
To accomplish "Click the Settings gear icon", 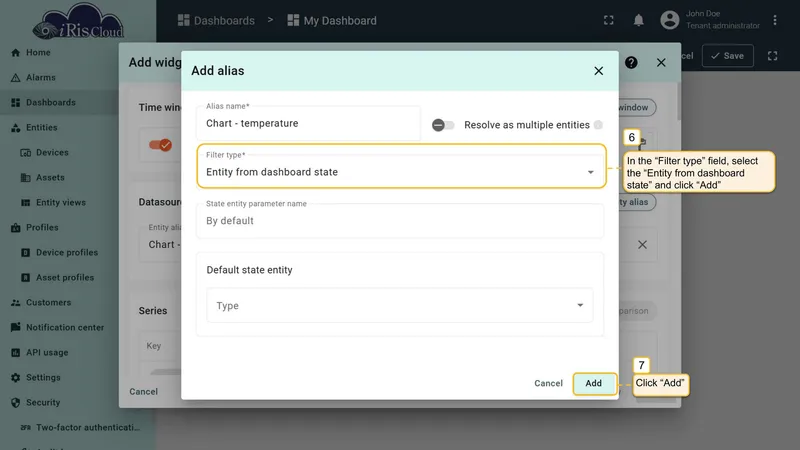I will (16, 378).
